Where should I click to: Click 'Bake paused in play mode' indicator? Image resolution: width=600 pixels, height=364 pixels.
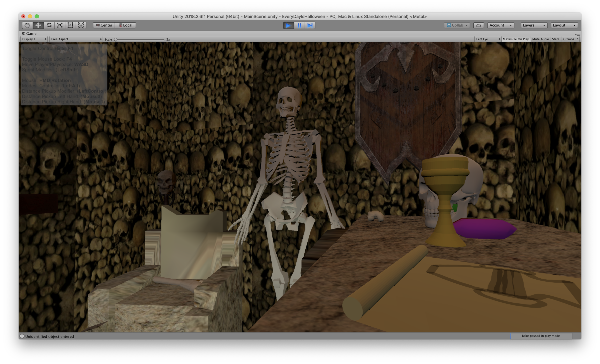(x=541, y=336)
